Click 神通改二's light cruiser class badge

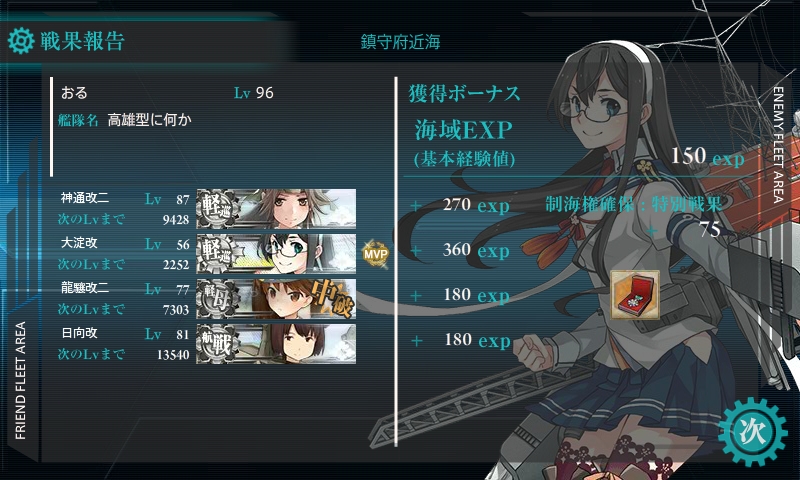[217, 208]
